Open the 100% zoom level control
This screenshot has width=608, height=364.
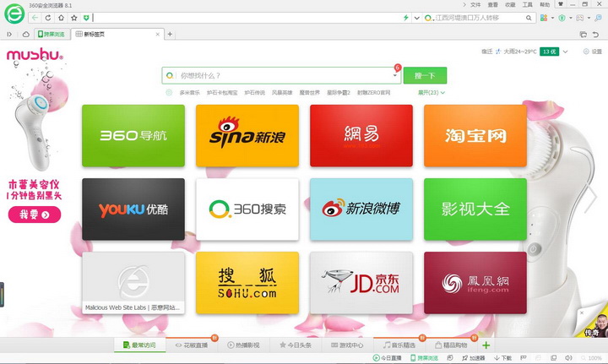(592, 358)
